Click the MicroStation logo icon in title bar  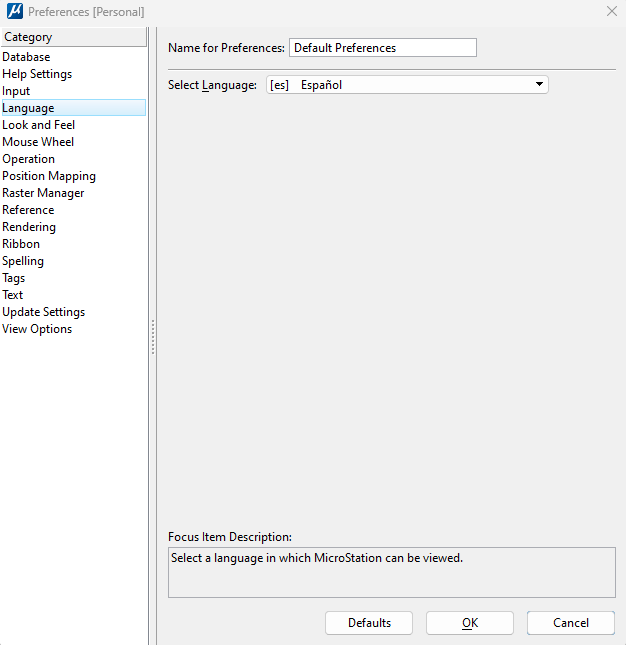coord(15,12)
